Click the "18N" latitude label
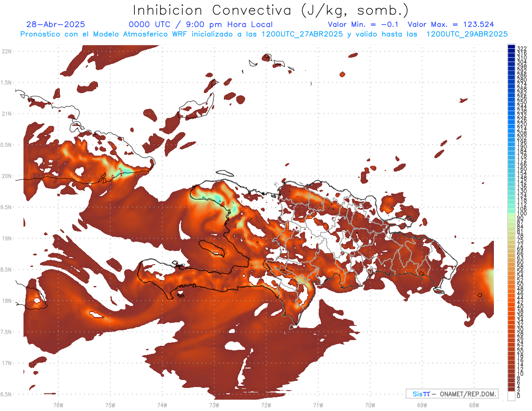Screen dimensions: 532x411 point(7,301)
